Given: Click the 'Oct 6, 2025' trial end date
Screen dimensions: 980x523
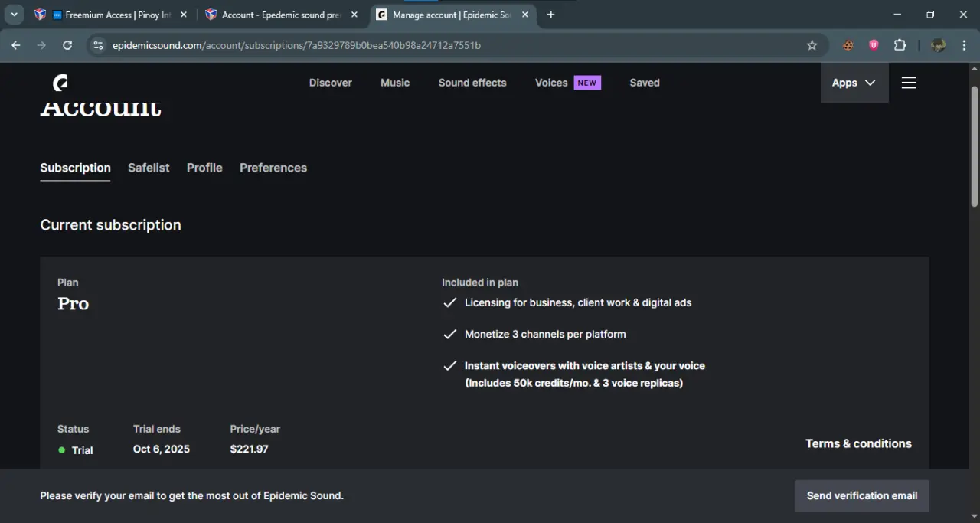Looking at the screenshot, I should [162, 449].
